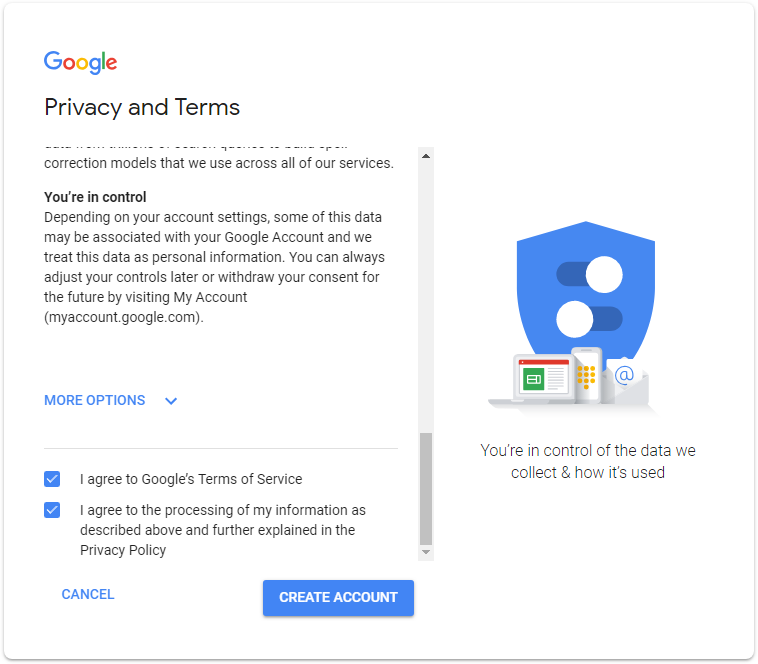The image size is (758, 664).
Task: Click the Google logo
Action: click(x=80, y=62)
